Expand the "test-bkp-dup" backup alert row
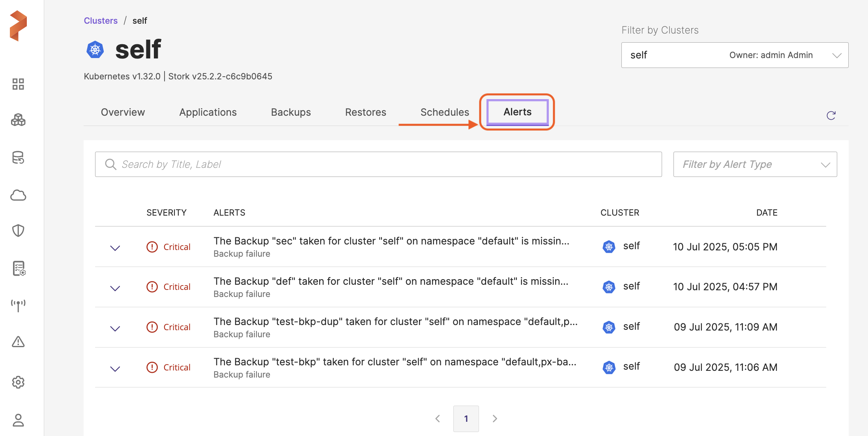Image resolution: width=868 pixels, height=436 pixels. pos(115,329)
